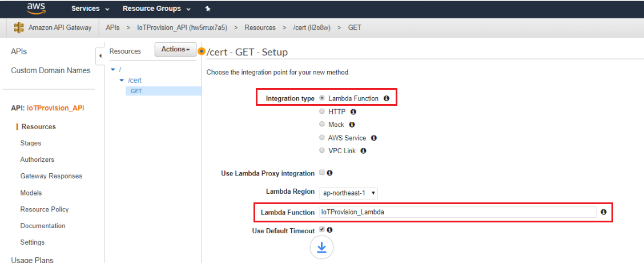Open the Services menu in header
The height and width of the screenshot is (263, 644).
[x=90, y=9]
